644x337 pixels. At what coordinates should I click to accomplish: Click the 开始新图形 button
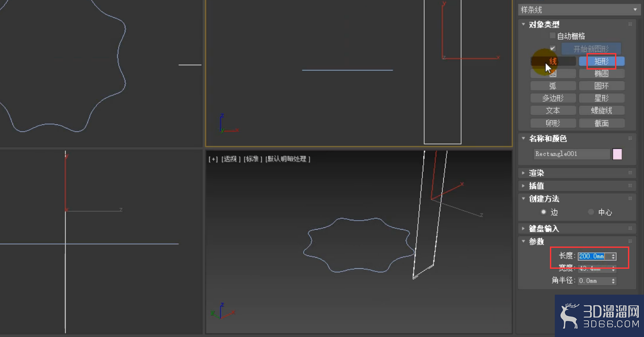point(591,49)
